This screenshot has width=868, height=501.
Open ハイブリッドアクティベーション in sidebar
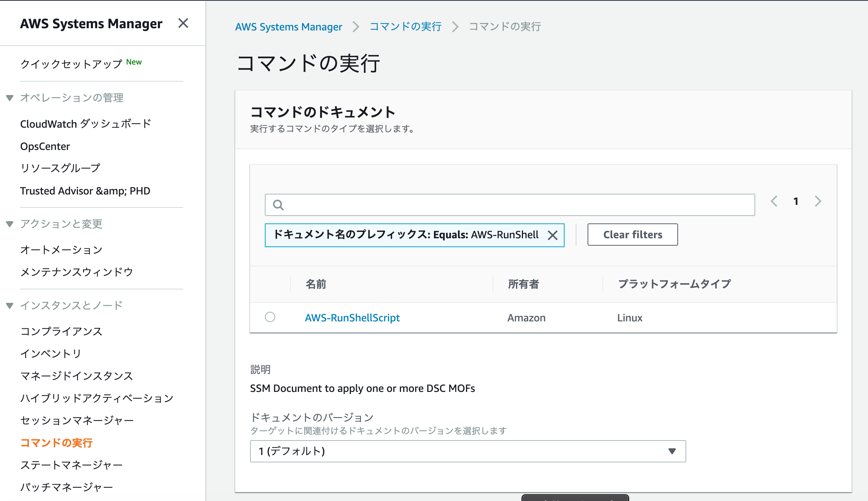tap(97, 398)
